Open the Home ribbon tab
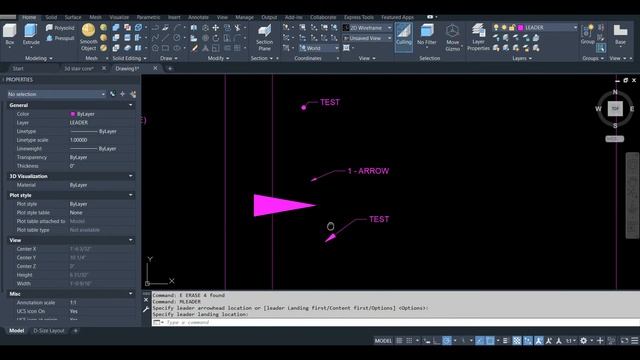Screen dimensions: 640x360 (29, 17)
